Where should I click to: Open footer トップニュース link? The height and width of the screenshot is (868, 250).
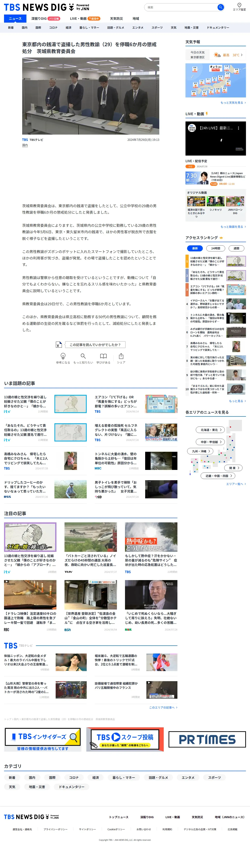point(119,817)
